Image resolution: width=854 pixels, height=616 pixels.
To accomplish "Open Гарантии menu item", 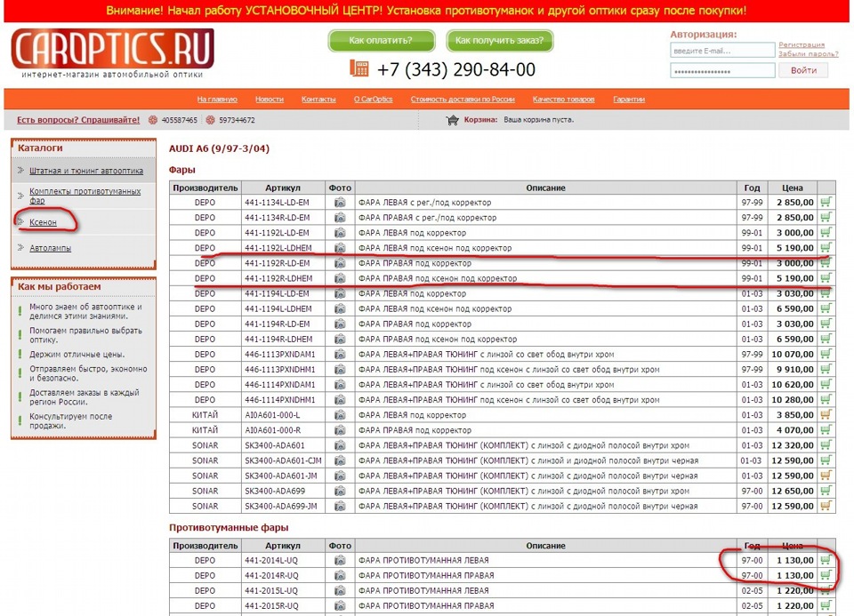I will tap(629, 99).
